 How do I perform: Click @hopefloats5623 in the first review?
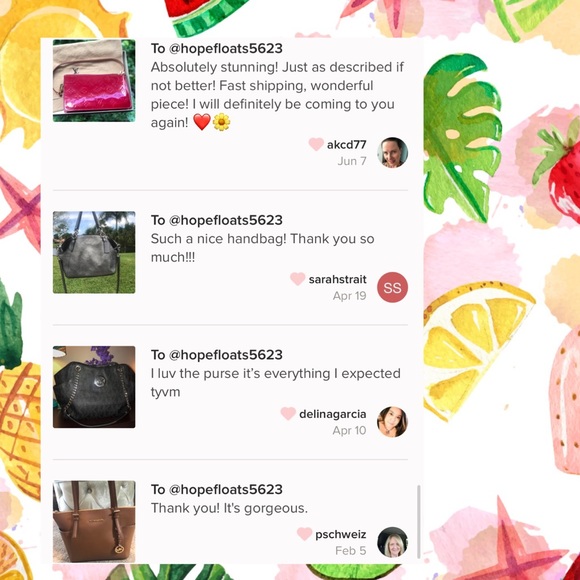226,48
